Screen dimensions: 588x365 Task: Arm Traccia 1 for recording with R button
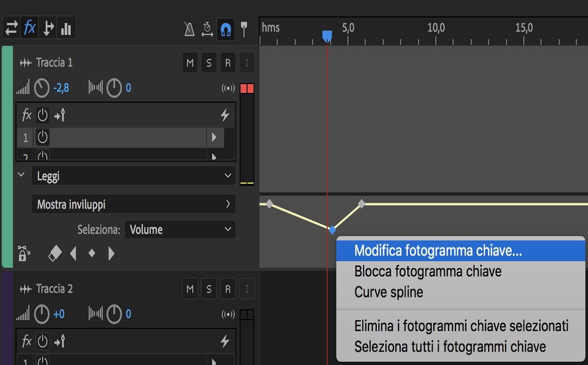(228, 62)
